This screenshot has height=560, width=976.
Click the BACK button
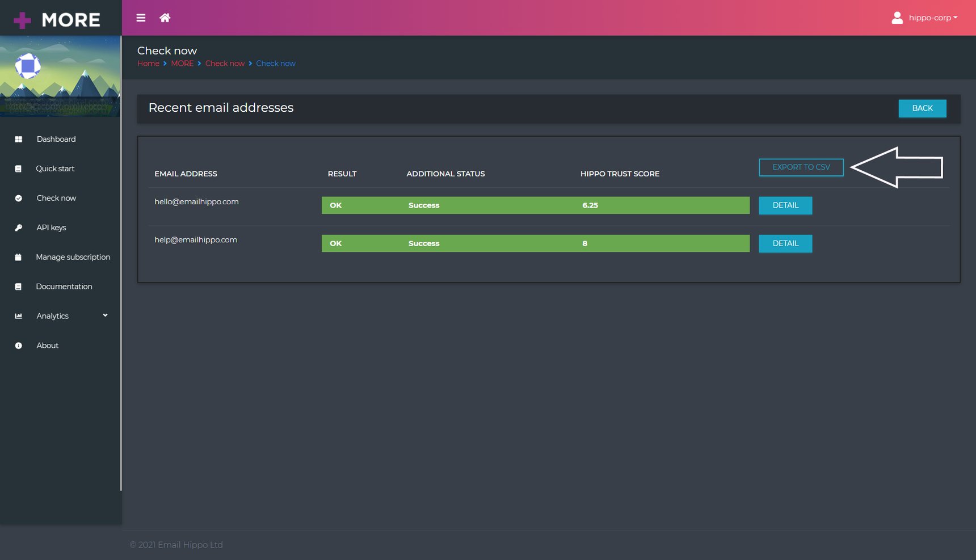(x=922, y=108)
